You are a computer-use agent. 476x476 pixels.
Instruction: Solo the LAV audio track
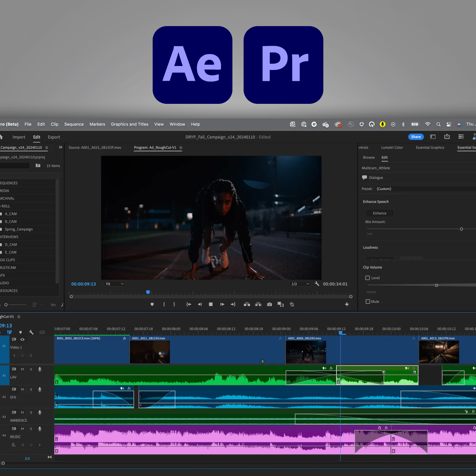point(31,369)
